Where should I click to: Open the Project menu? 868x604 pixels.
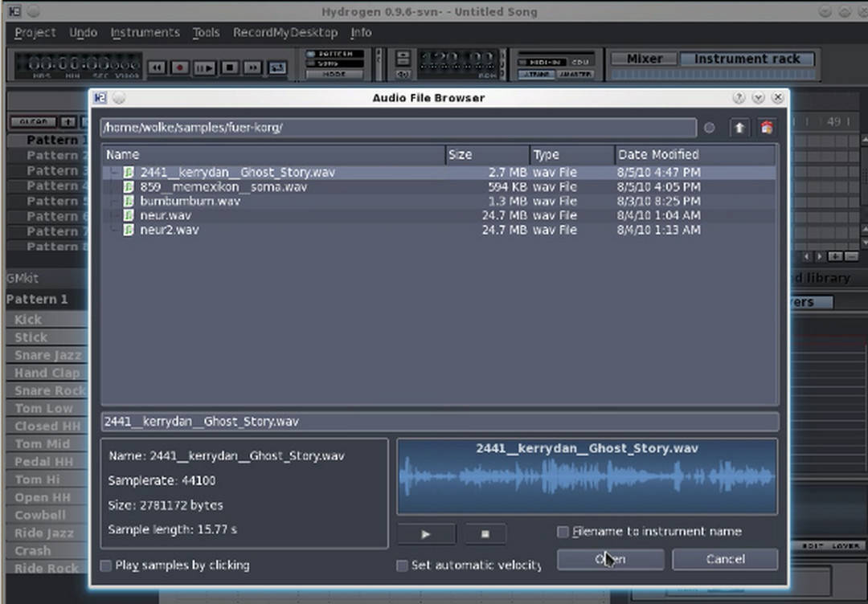coord(35,33)
